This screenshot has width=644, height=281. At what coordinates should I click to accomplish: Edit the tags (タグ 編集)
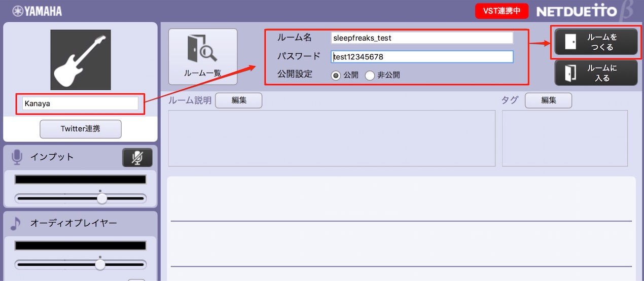pyautogui.click(x=548, y=100)
